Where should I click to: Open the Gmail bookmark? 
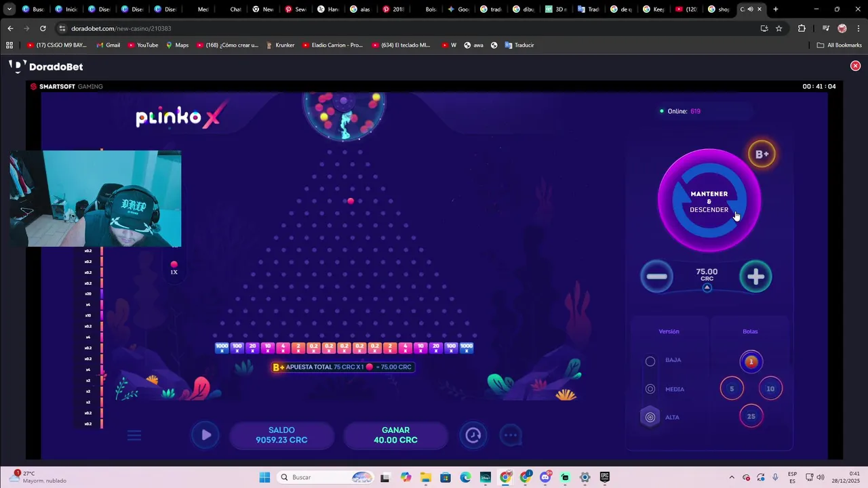click(x=108, y=45)
